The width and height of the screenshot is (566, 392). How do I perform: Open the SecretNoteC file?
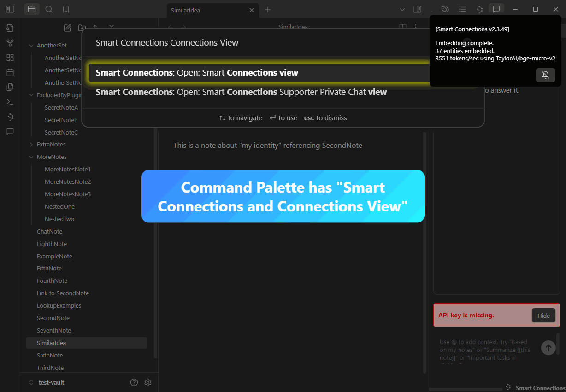point(61,133)
